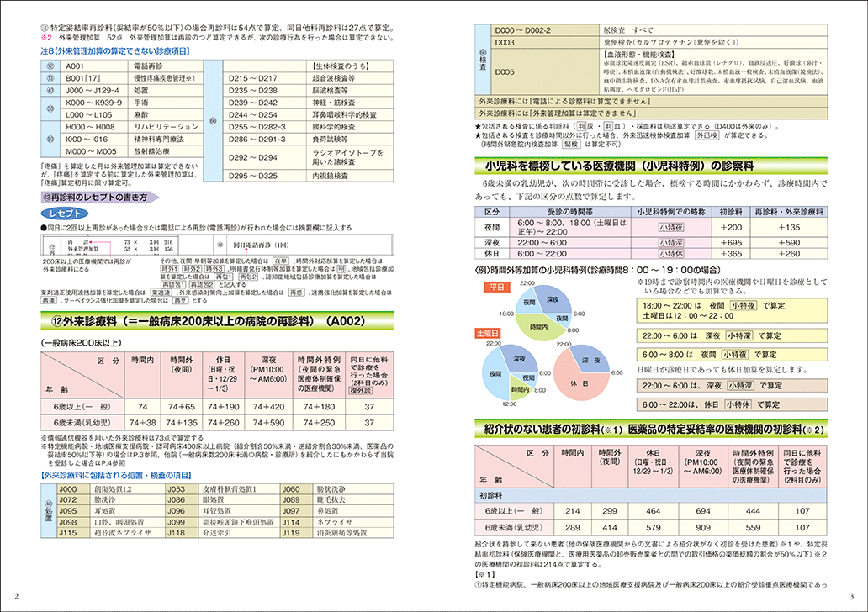
Task: Select the 74+38 value cell
Action: pyautogui.click(x=143, y=423)
